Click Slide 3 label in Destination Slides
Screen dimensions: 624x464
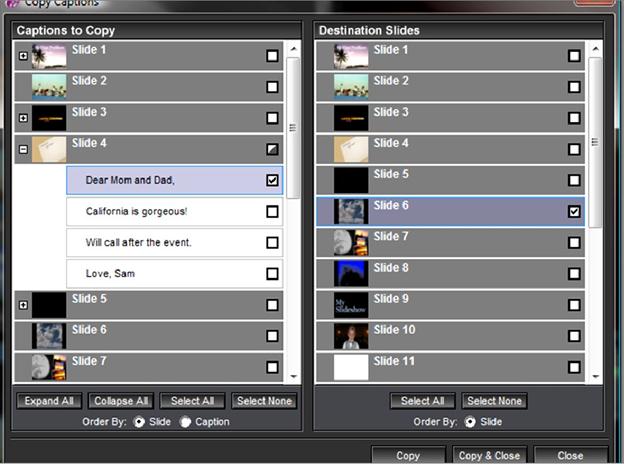[391, 112]
